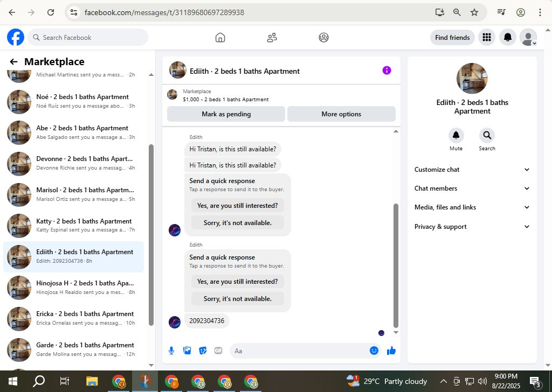
Task: Open the Garde Molina conversation
Action: coord(73,349)
